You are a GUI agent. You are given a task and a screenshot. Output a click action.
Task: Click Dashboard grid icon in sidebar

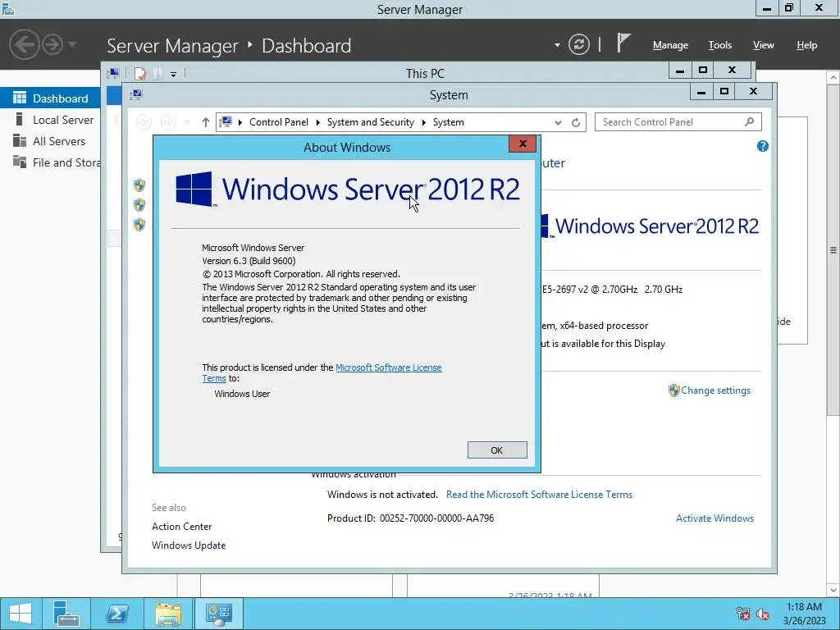20,98
